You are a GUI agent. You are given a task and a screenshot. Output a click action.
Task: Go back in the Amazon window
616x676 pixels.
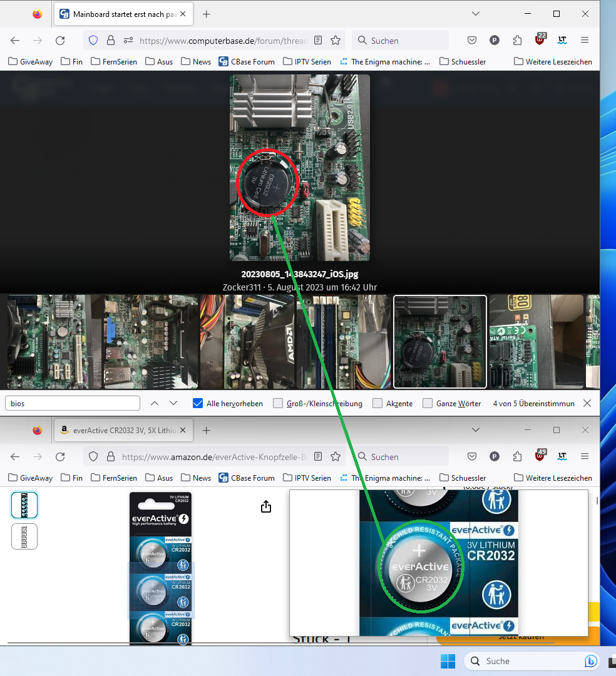click(15, 456)
